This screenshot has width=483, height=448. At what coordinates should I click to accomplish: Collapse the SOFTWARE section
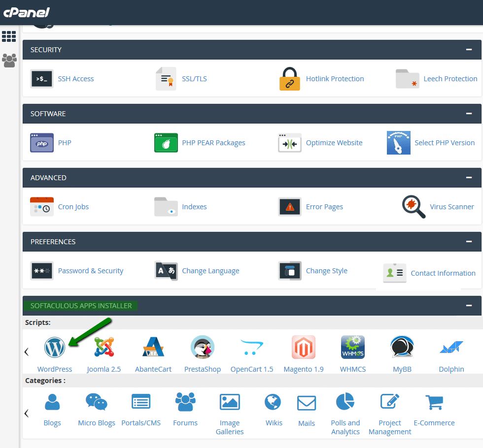point(469,114)
